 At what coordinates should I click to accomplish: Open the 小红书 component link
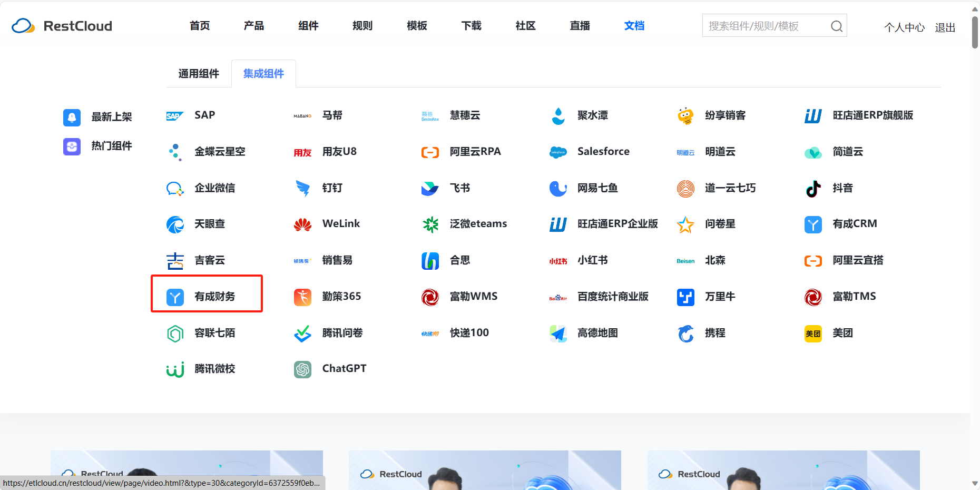coord(593,260)
